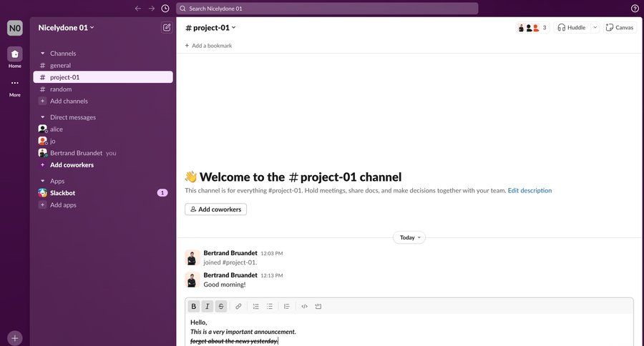This screenshot has width=644, height=346.
Task: Open the Canvas button
Action: [x=620, y=27]
